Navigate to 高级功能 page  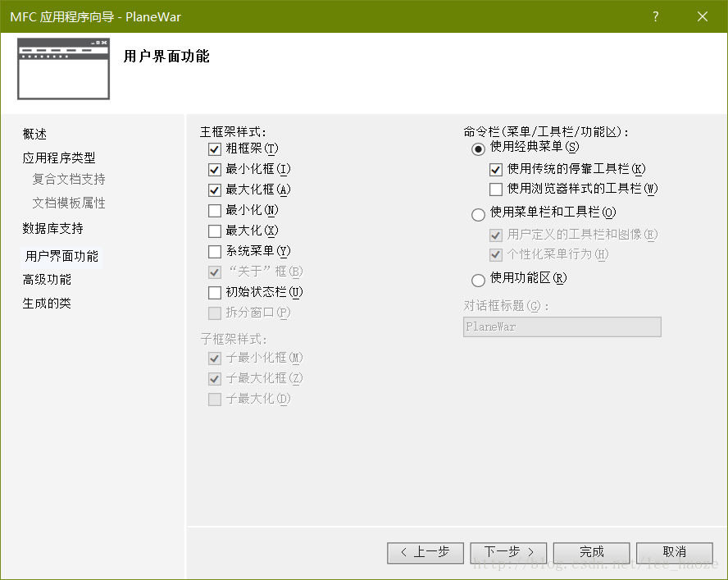coord(47,279)
